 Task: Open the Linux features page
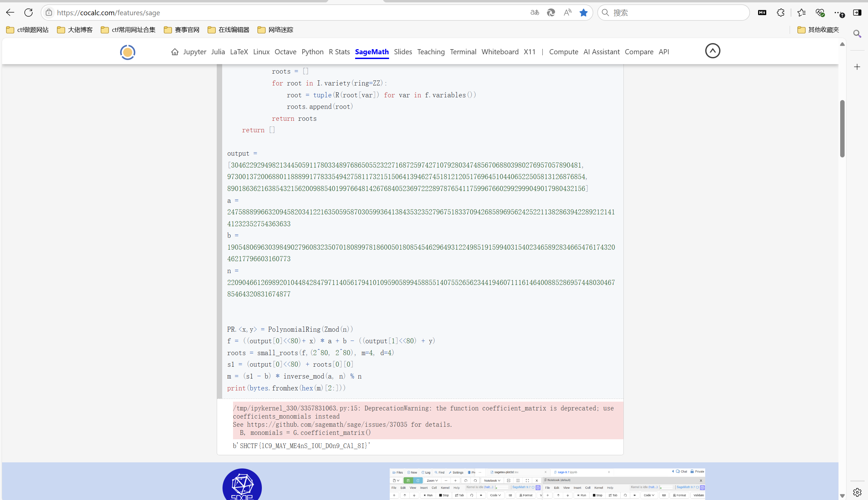261,52
